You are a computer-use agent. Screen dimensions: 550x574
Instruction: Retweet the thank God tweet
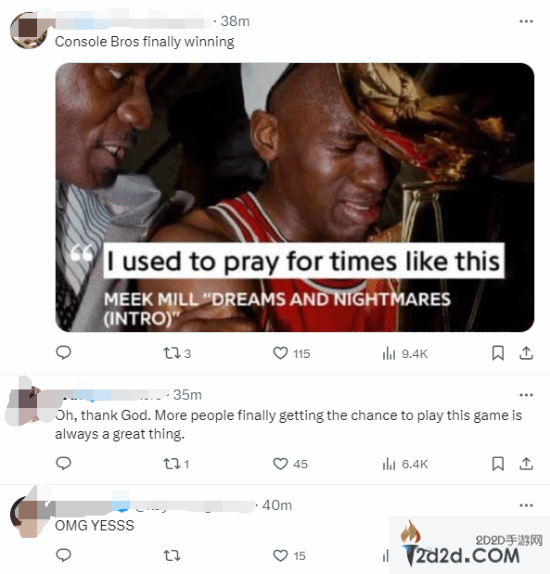176,464
